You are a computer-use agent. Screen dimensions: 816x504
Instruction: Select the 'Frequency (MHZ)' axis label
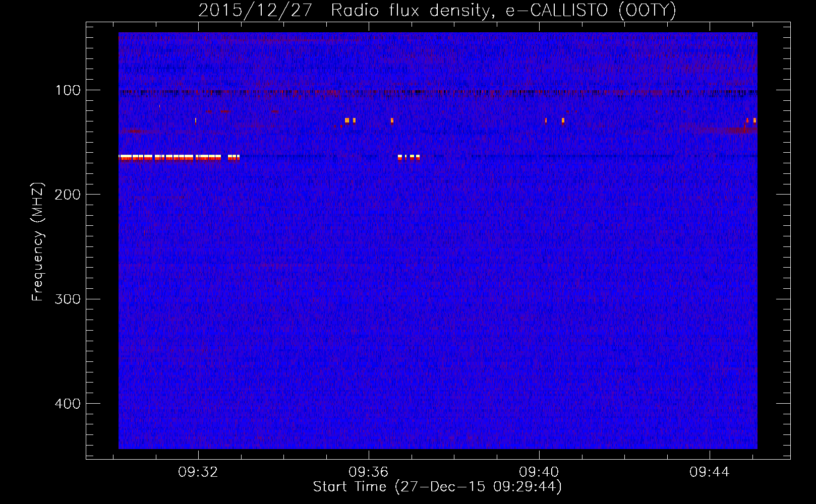38,242
